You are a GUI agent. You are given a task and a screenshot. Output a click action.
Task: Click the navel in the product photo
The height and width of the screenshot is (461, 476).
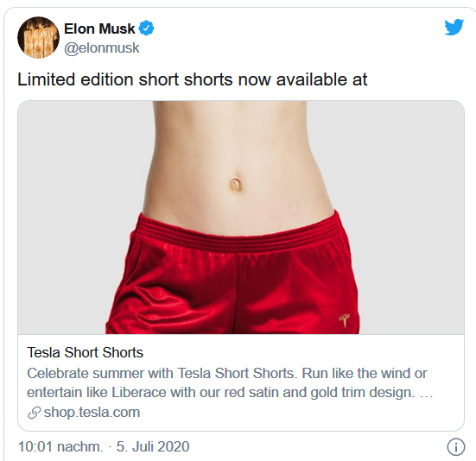coord(235,184)
